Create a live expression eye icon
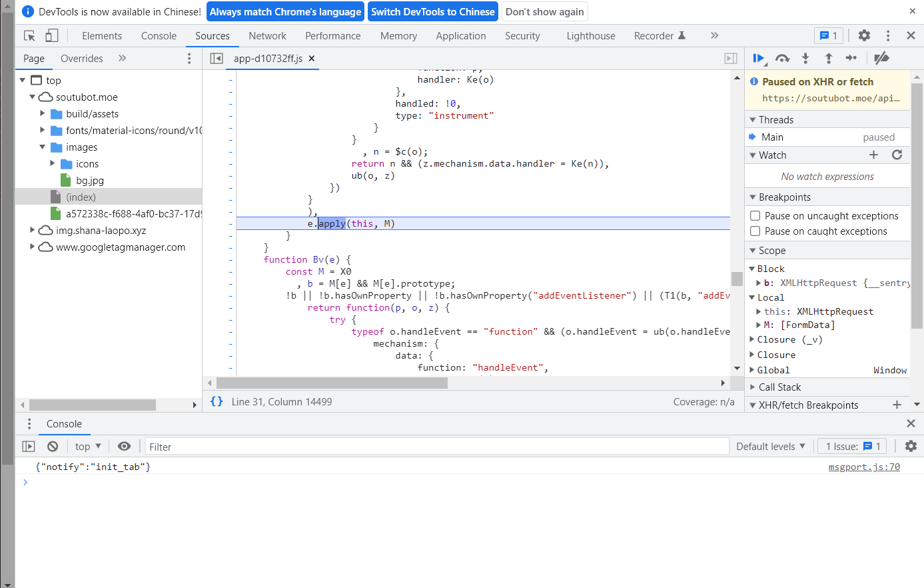This screenshot has width=924, height=588. [x=124, y=447]
